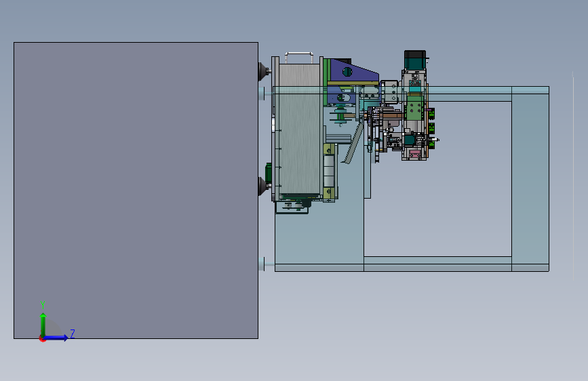Select the lower black rubber foot
The height and width of the screenshot is (381, 588).
pyautogui.click(x=263, y=185)
